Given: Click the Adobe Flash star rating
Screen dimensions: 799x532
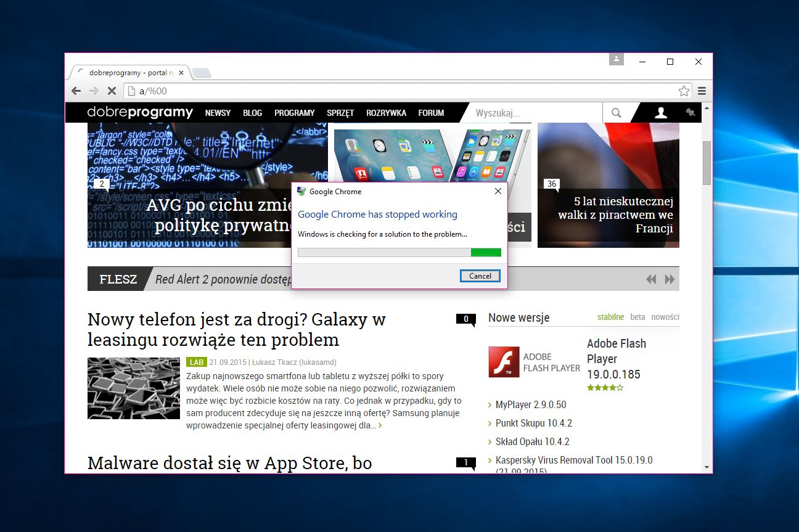Looking at the screenshot, I should click(x=605, y=388).
